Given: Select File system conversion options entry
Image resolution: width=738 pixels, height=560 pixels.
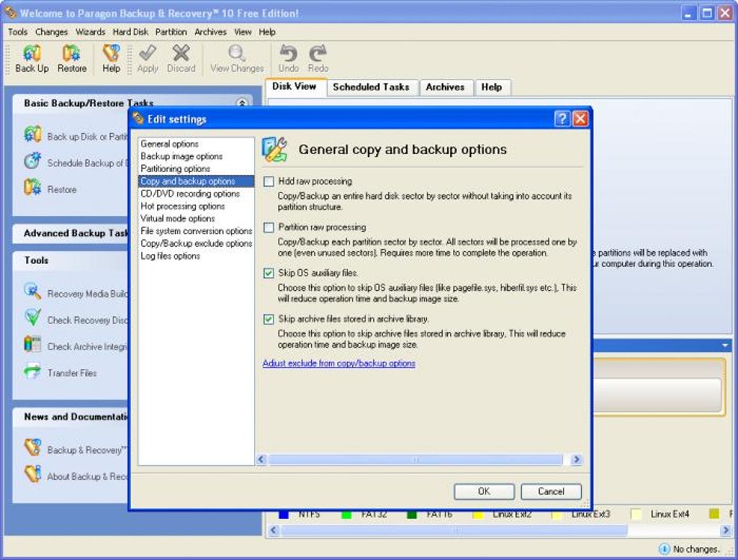Looking at the screenshot, I should (196, 231).
